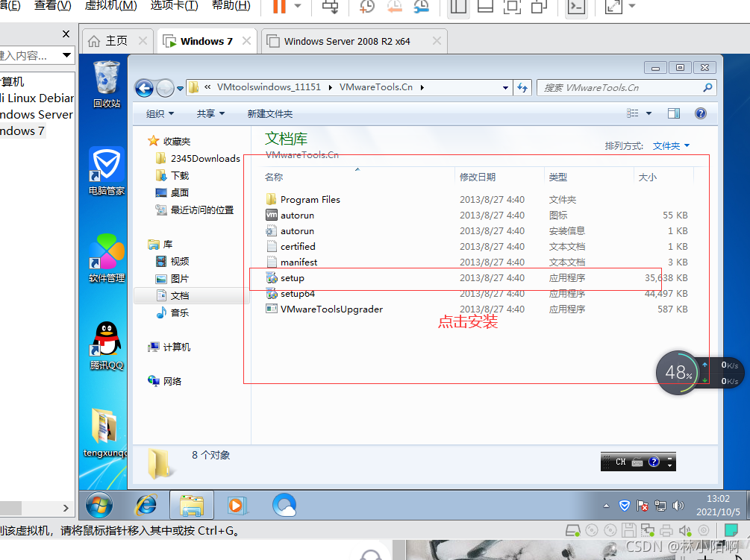Click the Explorer back arrow button
Image resolution: width=750 pixels, height=560 pixels.
(144, 89)
